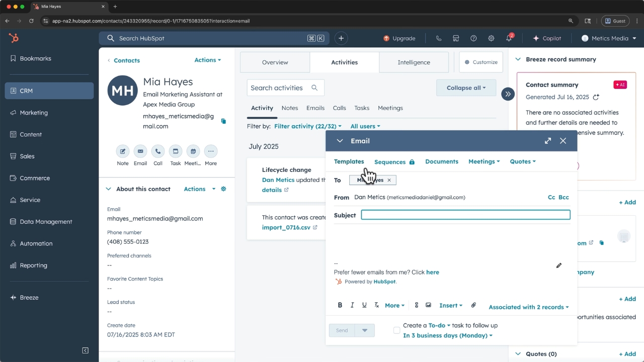Click the Subject input field
The width and height of the screenshot is (644, 362).
coord(466,215)
